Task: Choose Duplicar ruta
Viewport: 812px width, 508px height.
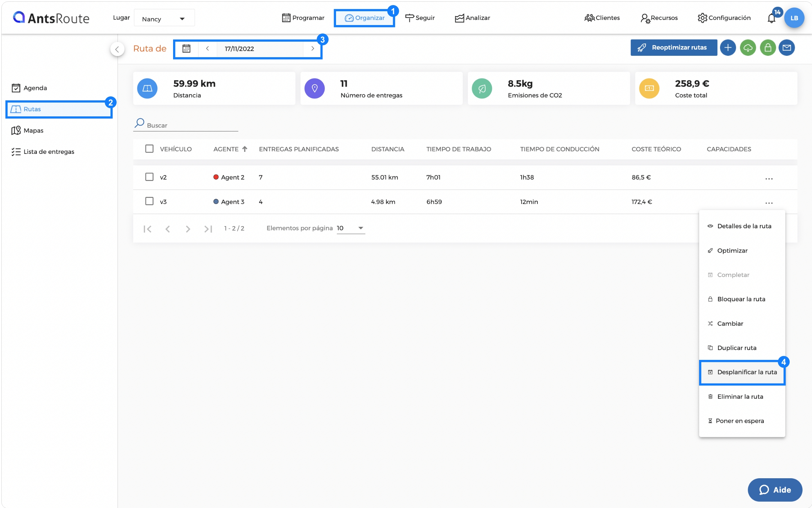Action: tap(742, 348)
